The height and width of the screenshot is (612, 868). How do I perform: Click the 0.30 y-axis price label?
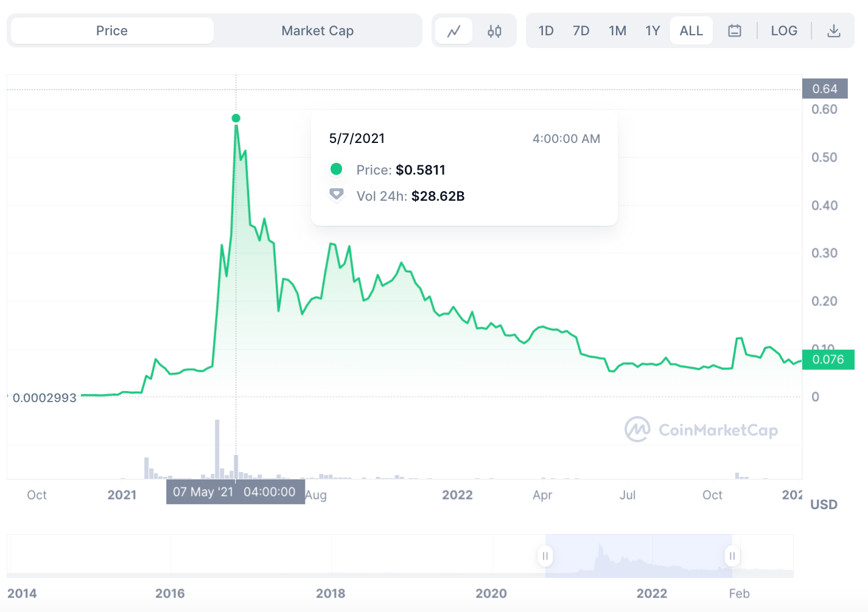pyautogui.click(x=824, y=253)
